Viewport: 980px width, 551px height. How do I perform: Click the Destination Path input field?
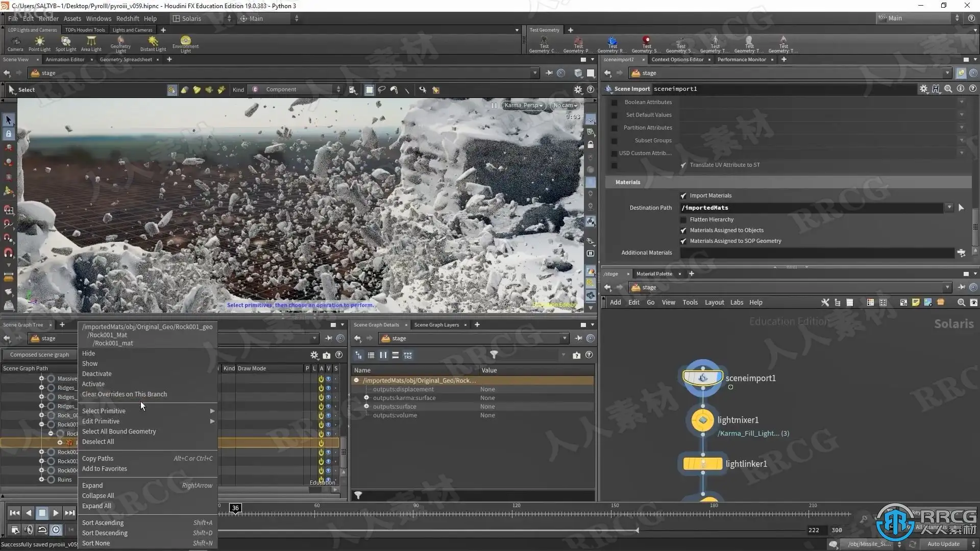pos(812,208)
